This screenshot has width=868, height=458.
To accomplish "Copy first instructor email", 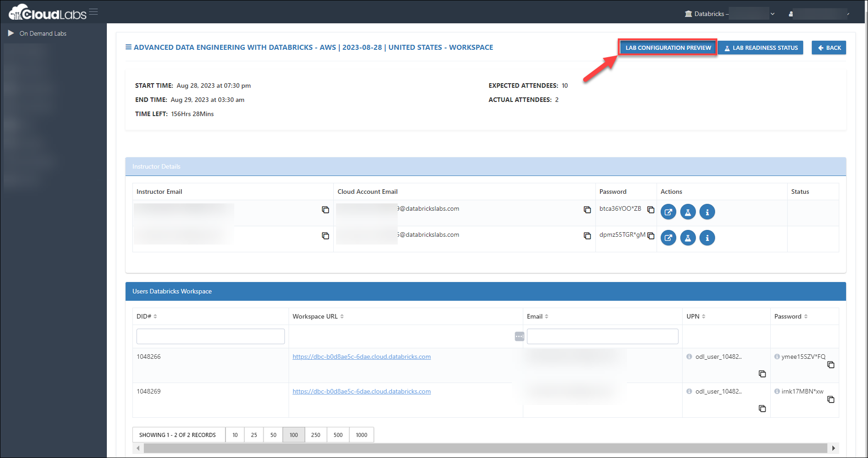I will (326, 210).
